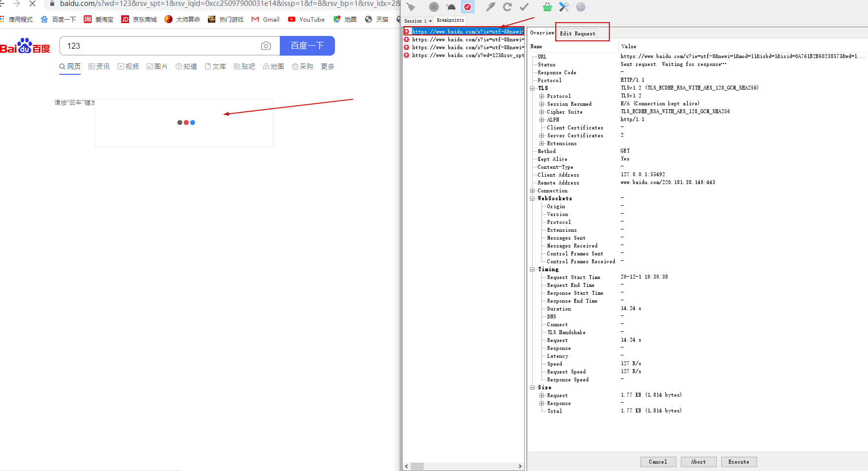Select the 图片 search category tab
Screen dimensions: 868x471
[157, 66]
